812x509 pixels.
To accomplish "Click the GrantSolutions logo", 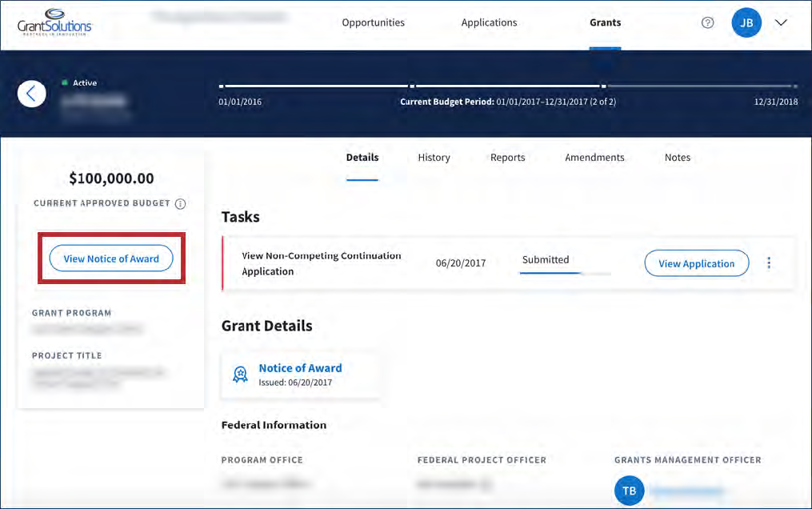I will (54, 22).
